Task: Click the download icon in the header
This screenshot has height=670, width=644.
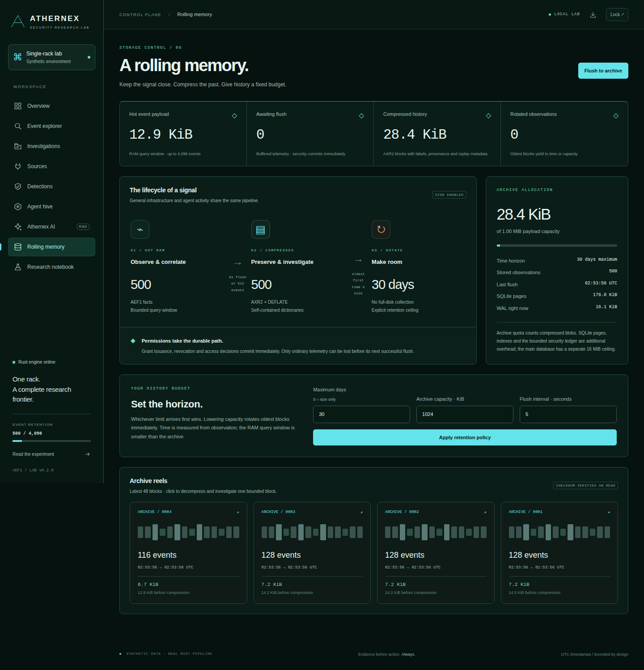Action: (x=593, y=15)
